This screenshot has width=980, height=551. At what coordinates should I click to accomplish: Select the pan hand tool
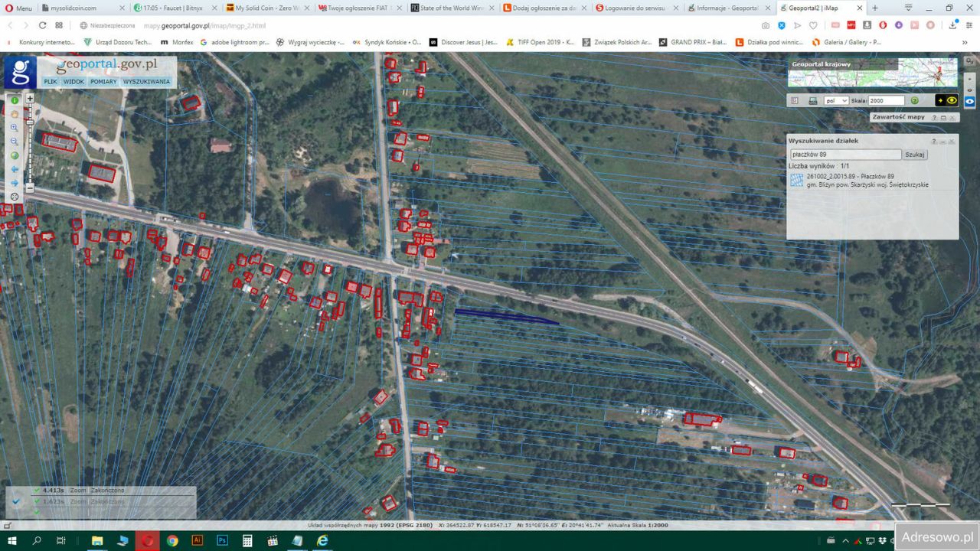point(15,114)
